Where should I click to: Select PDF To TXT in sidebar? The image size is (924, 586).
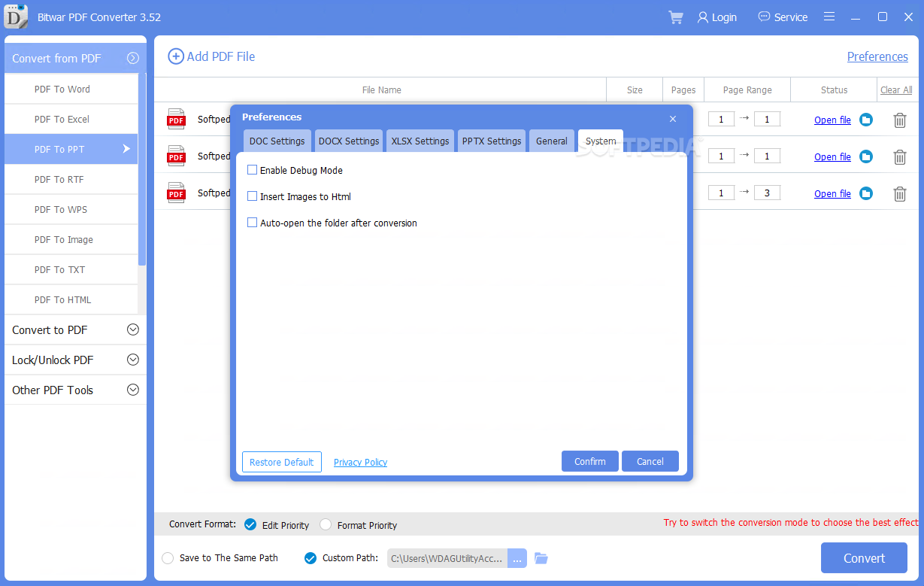tap(71, 269)
